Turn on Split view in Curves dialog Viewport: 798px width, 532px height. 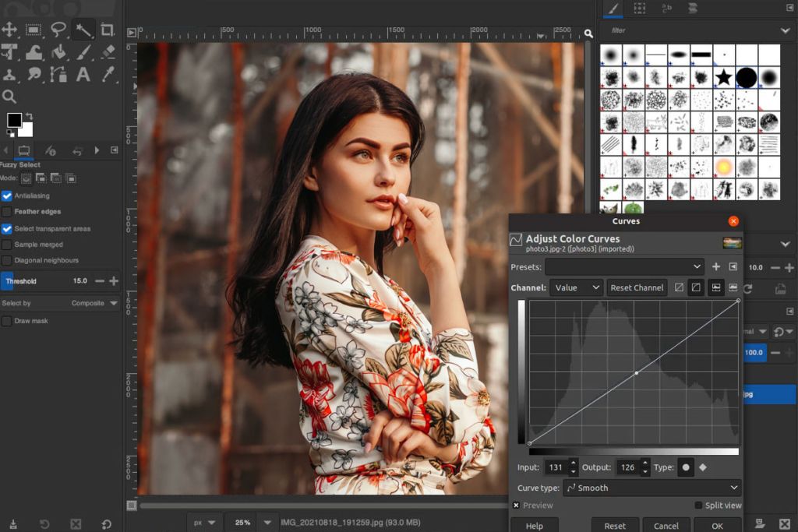pyautogui.click(x=698, y=505)
